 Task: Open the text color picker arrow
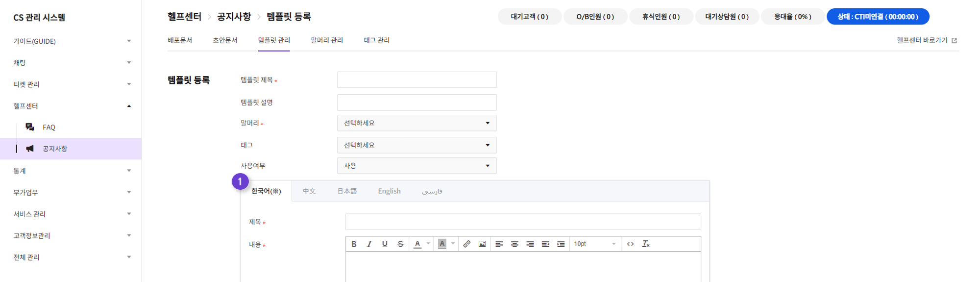428,244
